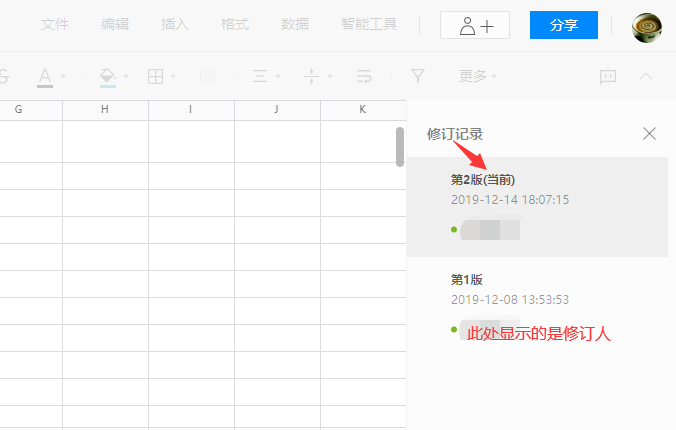This screenshot has width=676, height=430.
Task: Open the user avatar profile picture
Action: 646,28
